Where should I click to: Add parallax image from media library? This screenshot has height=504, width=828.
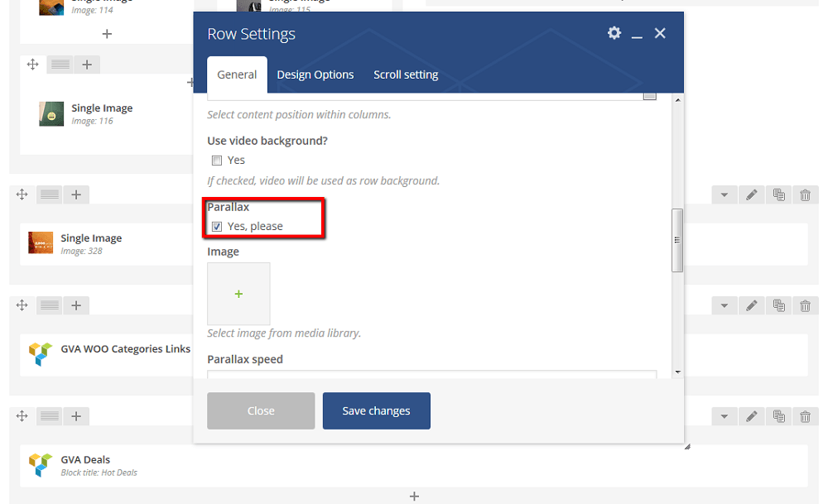pos(238,294)
